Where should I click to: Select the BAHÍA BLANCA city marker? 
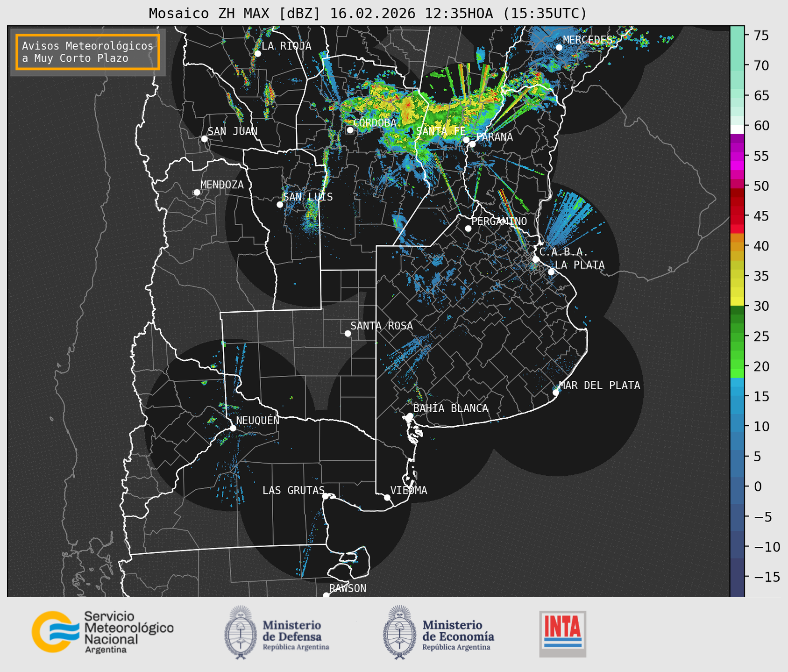coord(410,416)
